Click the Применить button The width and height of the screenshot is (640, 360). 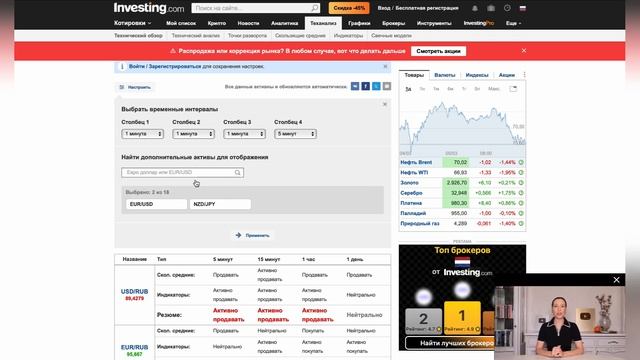coord(253,236)
